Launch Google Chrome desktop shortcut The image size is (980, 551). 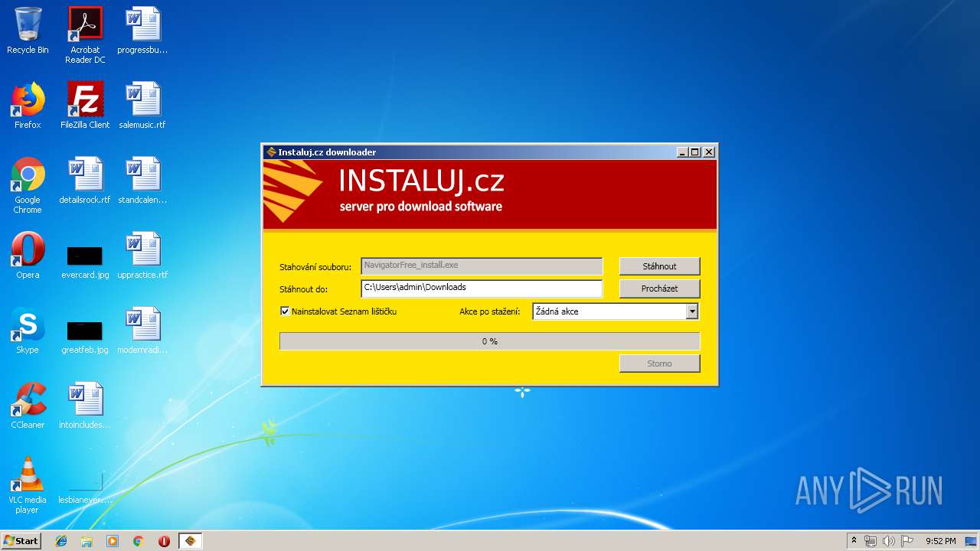(x=28, y=185)
